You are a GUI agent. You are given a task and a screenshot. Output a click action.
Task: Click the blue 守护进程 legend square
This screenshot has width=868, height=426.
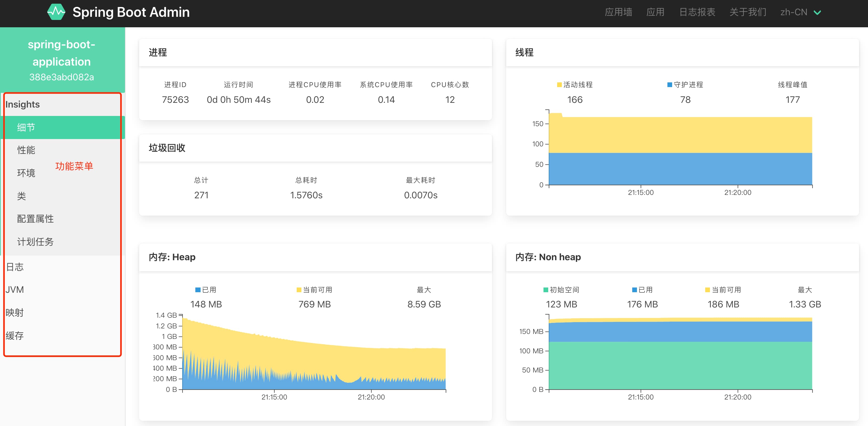(670, 85)
